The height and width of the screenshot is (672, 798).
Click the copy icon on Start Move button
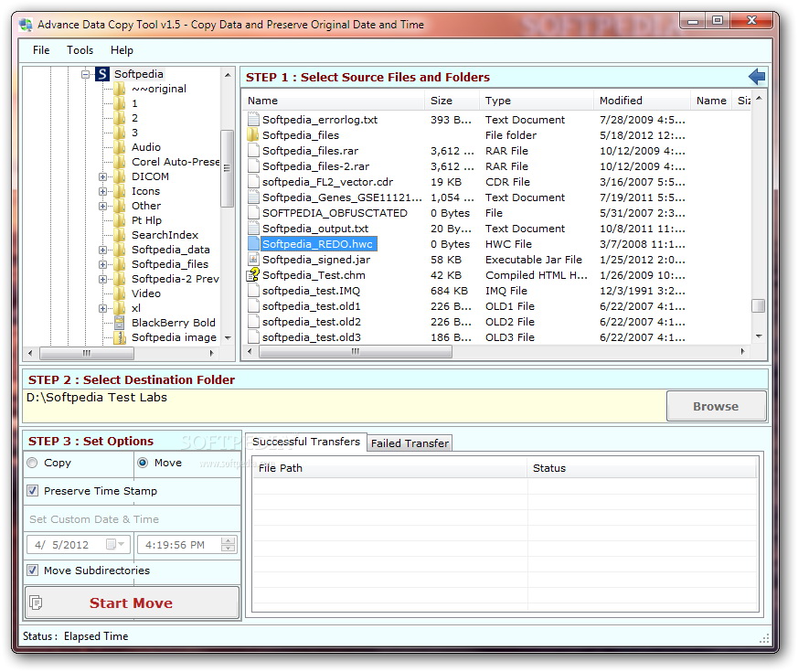tap(36, 603)
